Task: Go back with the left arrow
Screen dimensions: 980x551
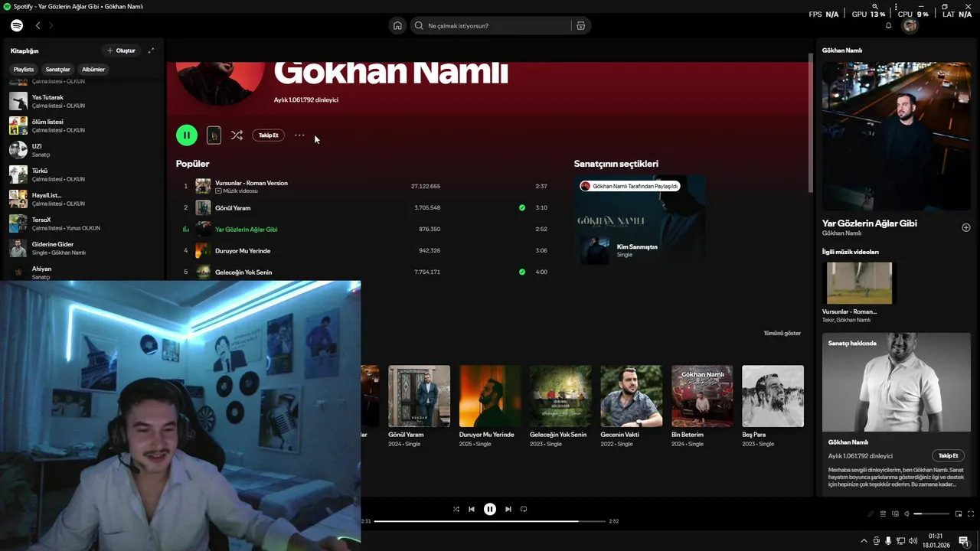Action: 38,25
